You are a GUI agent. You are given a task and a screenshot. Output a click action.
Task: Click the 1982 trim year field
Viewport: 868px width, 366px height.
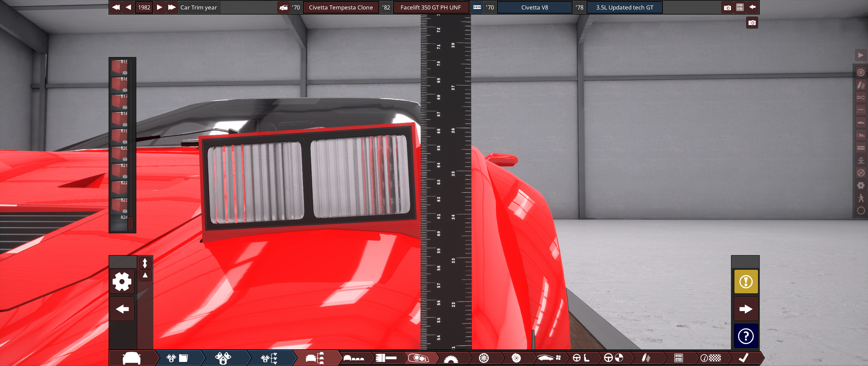pyautogui.click(x=144, y=7)
